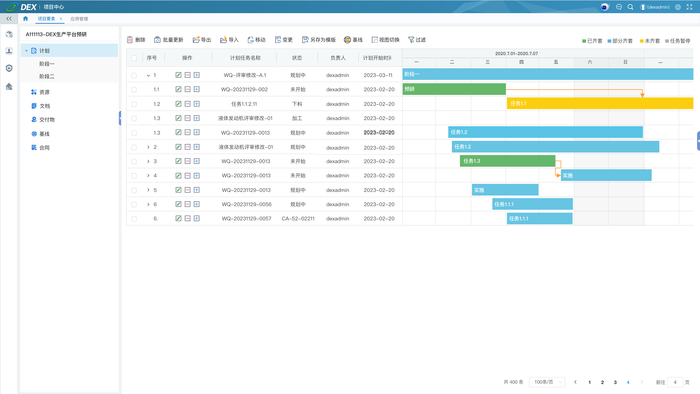Expand row 5 with the chevron
700x394 pixels.
(148, 190)
